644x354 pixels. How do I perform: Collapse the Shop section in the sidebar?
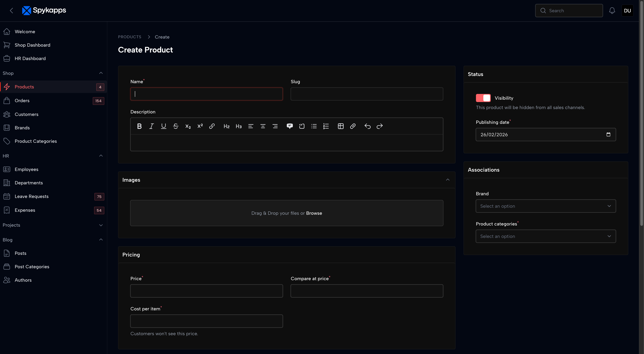tap(101, 73)
